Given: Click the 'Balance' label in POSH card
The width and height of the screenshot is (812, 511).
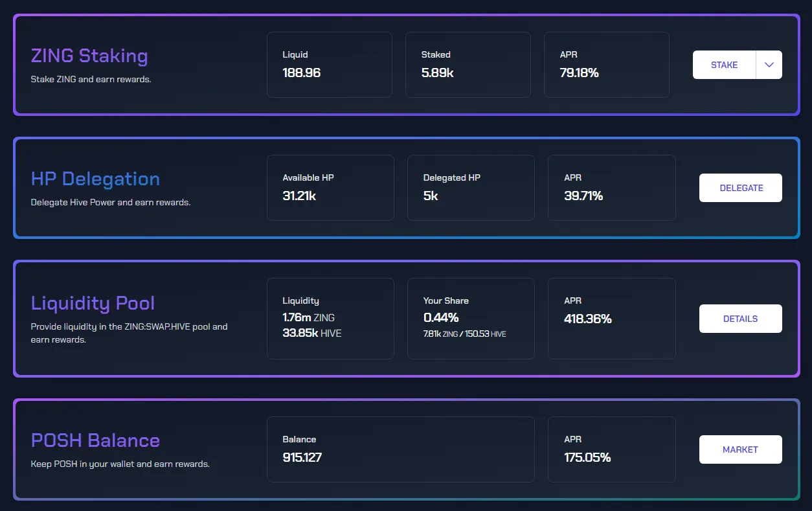Looking at the screenshot, I should pos(299,439).
